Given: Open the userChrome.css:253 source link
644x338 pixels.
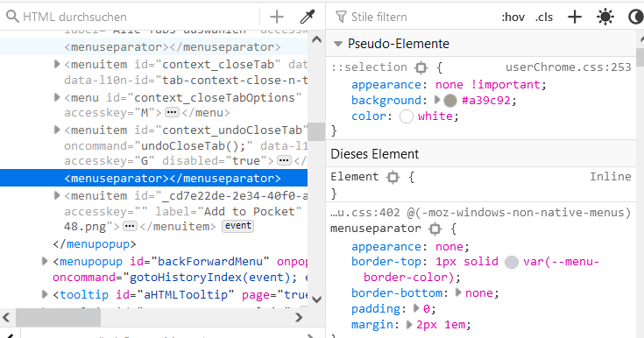Looking at the screenshot, I should 568,67.
